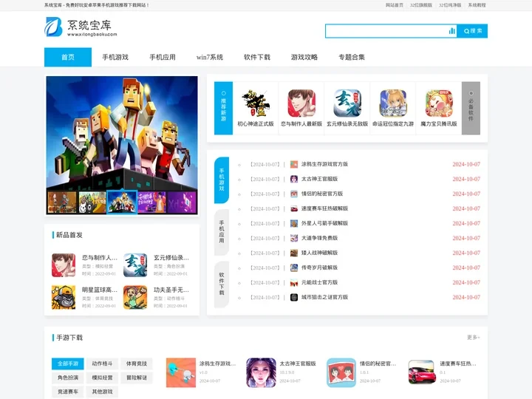Click 32位旗舰版 link in top bar
Image resolution: width=532 pixels, height=399 pixels.
(421, 5)
